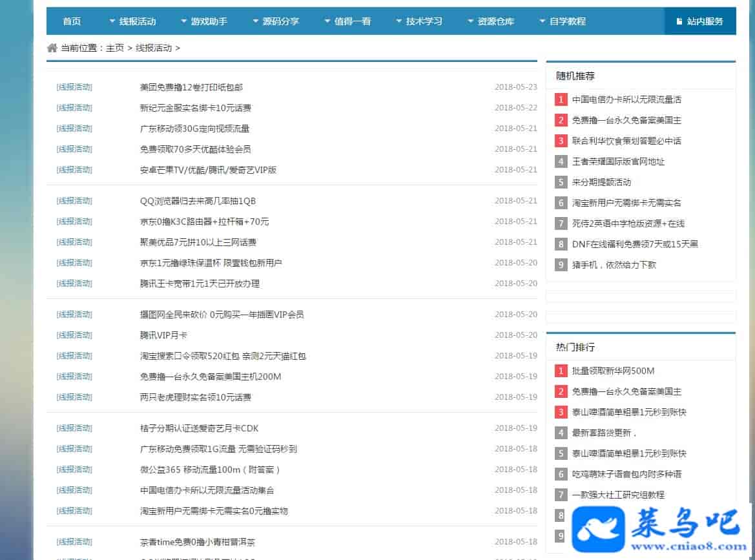Click rank badge 6 in 随机推荐
This screenshot has height=560, width=755.
coord(561,203)
